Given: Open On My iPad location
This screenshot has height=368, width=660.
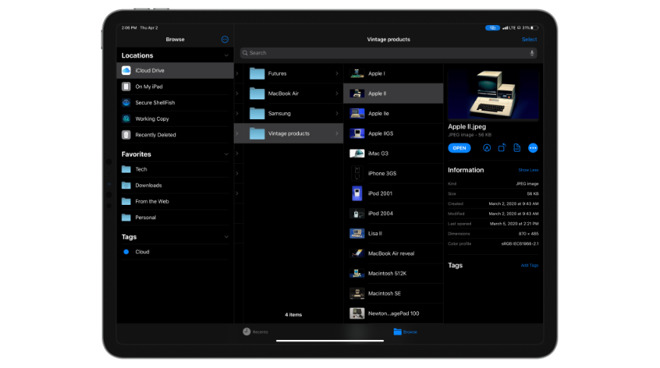Looking at the screenshot, I should pyautogui.click(x=175, y=86).
